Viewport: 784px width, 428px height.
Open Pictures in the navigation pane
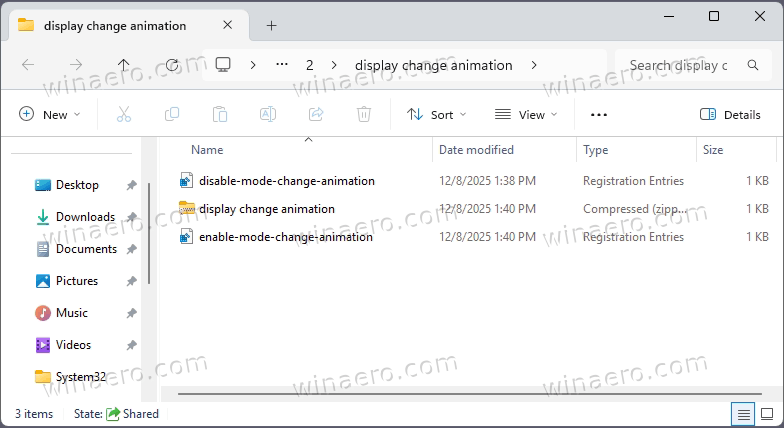tap(76, 281)
